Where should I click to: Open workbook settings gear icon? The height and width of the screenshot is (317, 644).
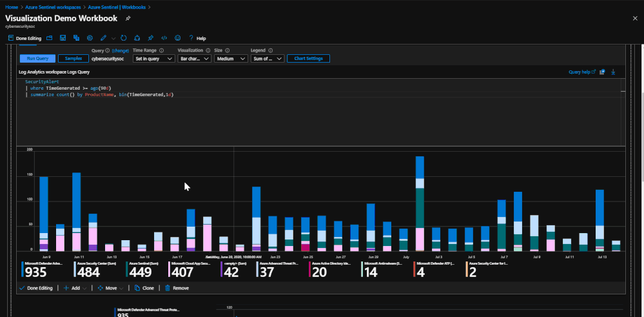[x=90, y=38]
